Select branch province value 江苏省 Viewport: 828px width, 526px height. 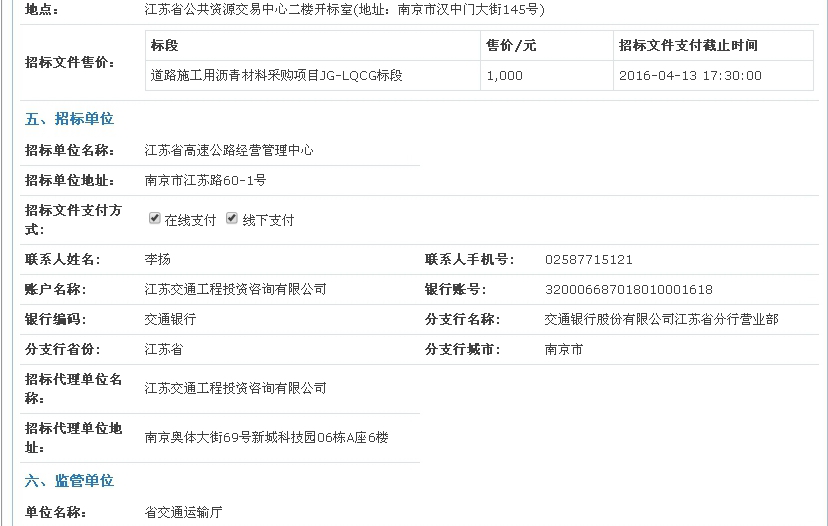click(164, 350)
